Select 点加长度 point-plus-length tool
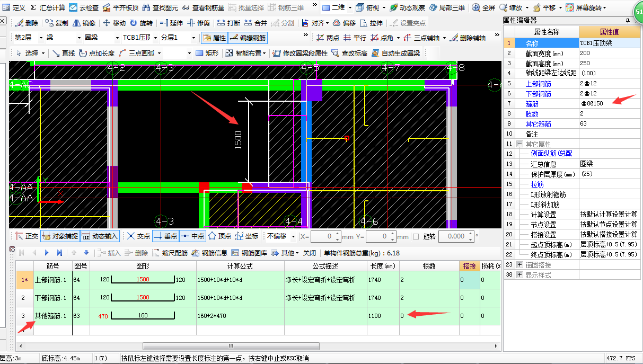The width and height of the screenshot is (643, 364). pyautogui.click(x=97, y=53)
